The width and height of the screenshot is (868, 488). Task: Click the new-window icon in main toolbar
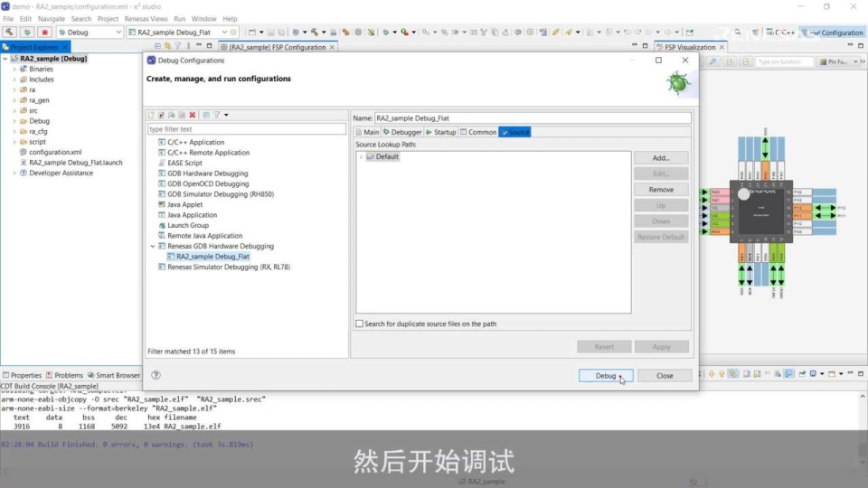coord(252,33)
